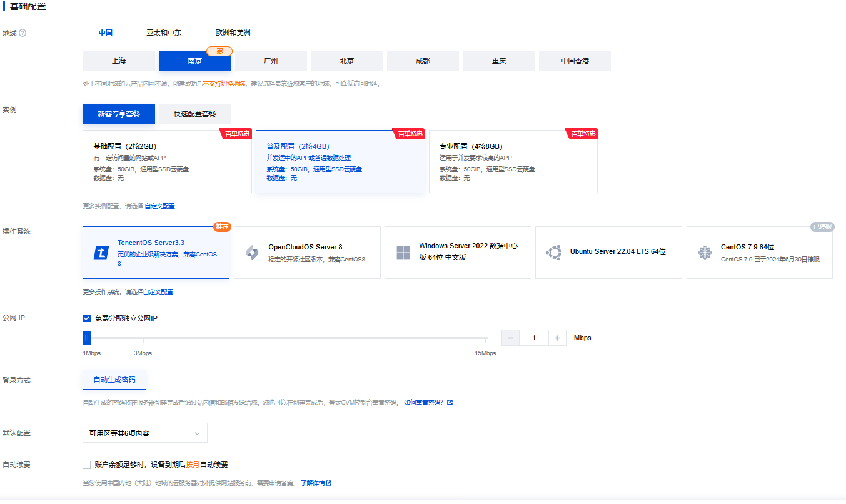Set bandwidth slider at 15Mbps end
846x504 pixels.
tap(486, 338)
